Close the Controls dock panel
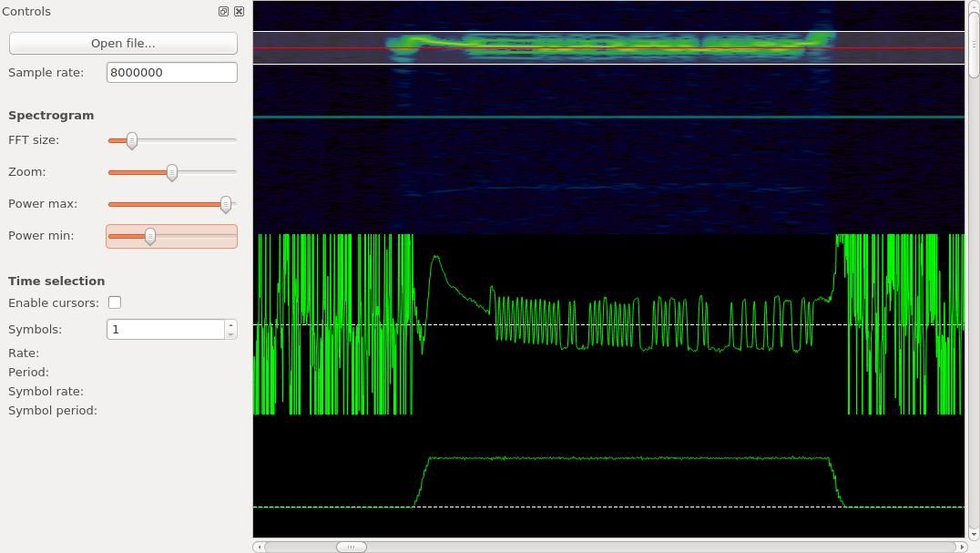The width and height of the screenshot is (980, 553). tap(239, 11)
